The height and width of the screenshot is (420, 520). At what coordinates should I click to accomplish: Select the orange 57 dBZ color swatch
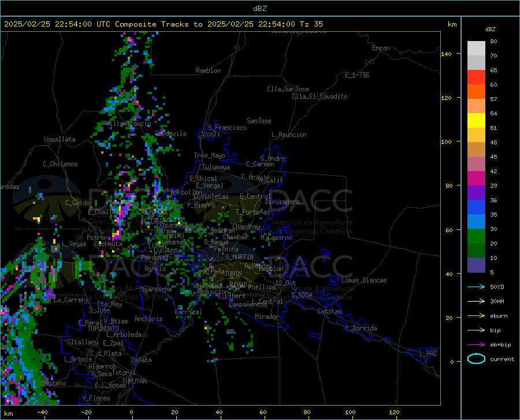click(476, 92)
